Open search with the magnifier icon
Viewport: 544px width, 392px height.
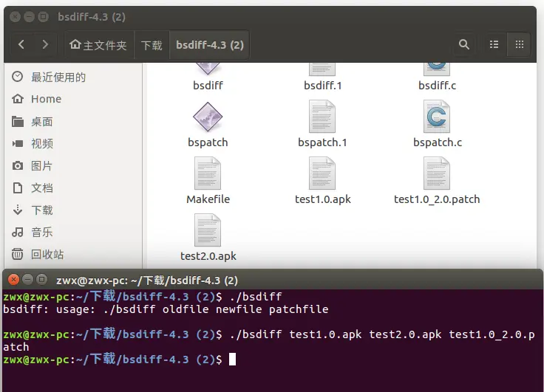(x=464, y=44)
